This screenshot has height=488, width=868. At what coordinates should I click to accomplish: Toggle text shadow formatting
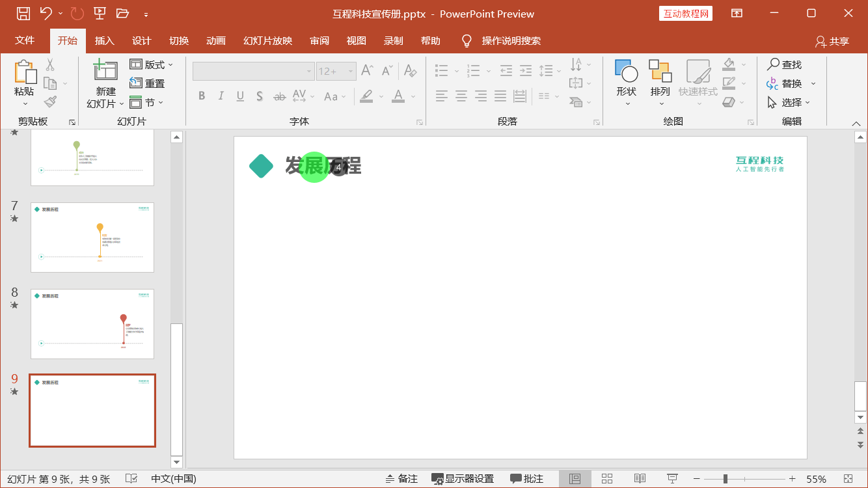point(260,96)
